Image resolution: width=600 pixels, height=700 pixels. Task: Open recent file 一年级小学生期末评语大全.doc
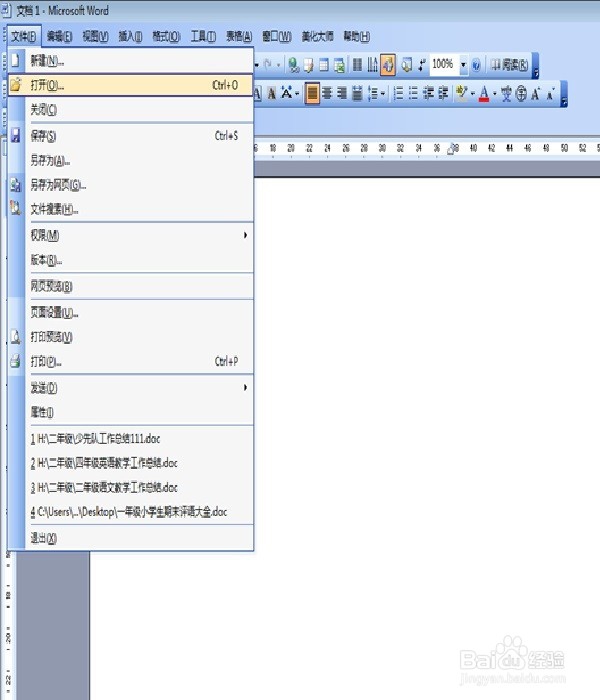point(129,512)
